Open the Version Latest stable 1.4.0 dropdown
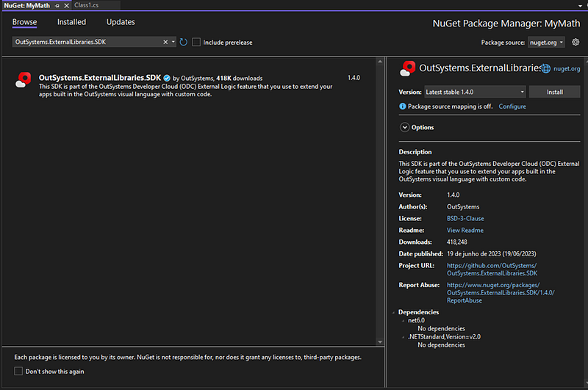588x390 pixels. (x=475, y=92)
